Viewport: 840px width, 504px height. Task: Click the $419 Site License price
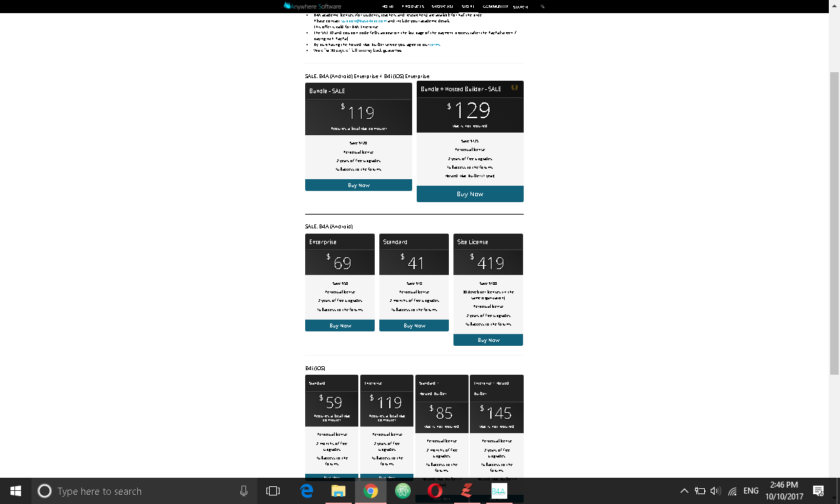pos(488,262)
